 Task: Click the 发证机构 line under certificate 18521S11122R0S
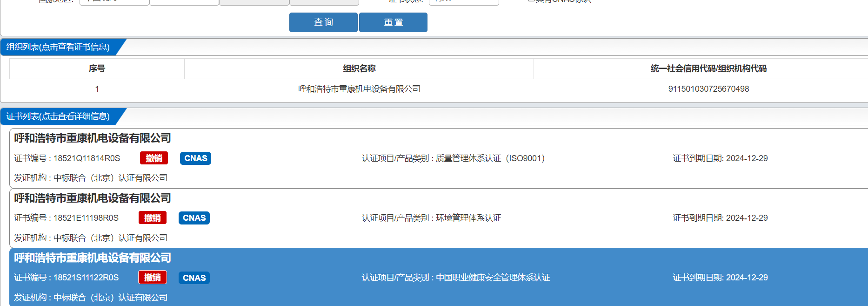click(91, 298)
